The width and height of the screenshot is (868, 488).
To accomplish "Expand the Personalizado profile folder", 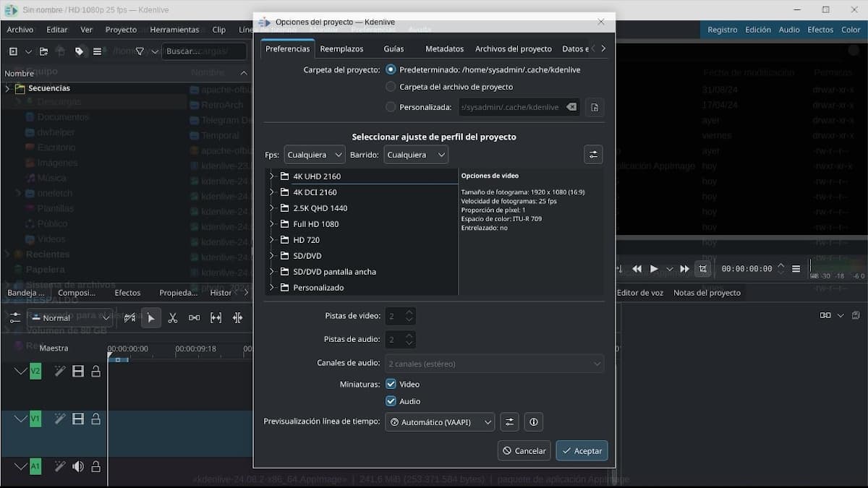I will pyautogui.click(x=272, y=288).
